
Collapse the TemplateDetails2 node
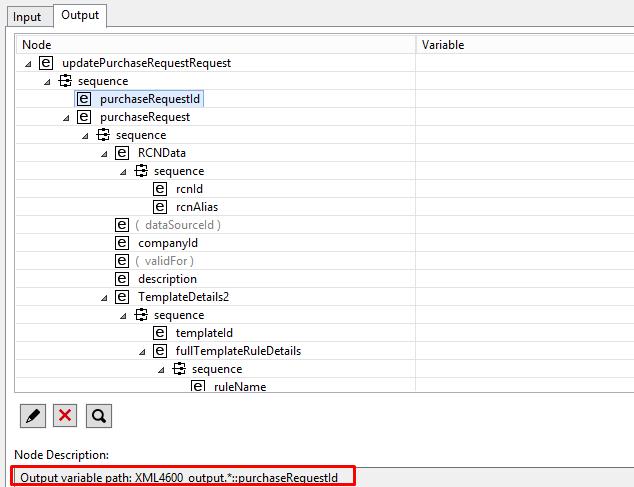pos(104,298)
